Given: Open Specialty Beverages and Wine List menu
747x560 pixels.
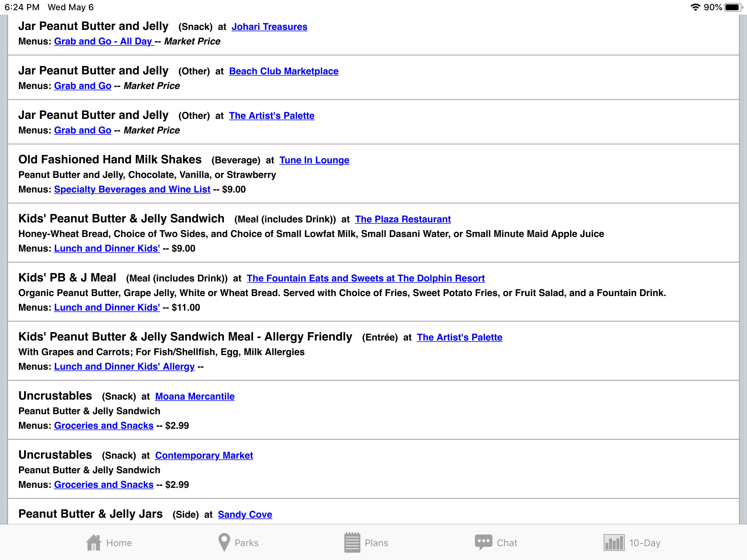Looking at the screenshot, I should pos(132,189).
